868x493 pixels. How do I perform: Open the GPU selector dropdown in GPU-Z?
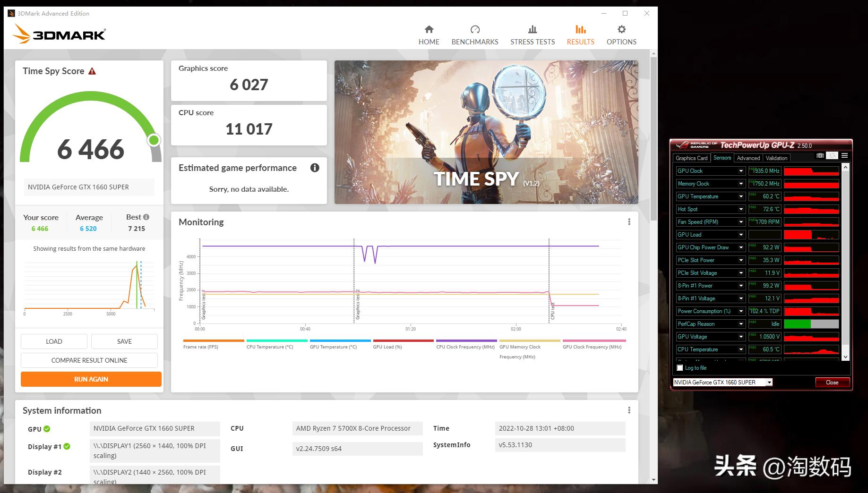[x=769, y=382]
